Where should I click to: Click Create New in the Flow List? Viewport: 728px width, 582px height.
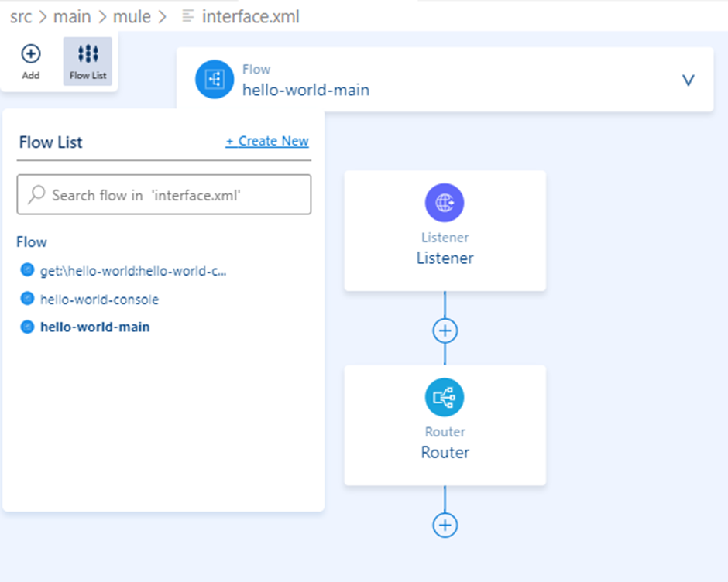(x=266, y=141)
